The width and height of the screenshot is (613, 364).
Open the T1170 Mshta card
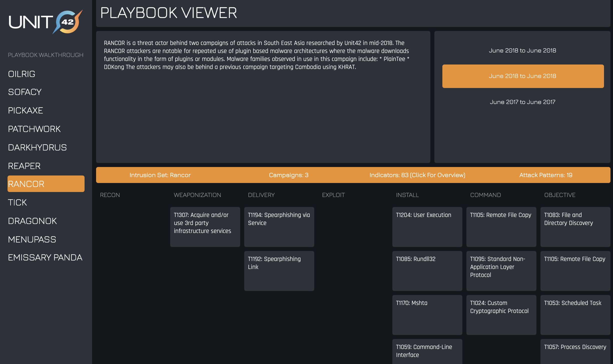427,315
